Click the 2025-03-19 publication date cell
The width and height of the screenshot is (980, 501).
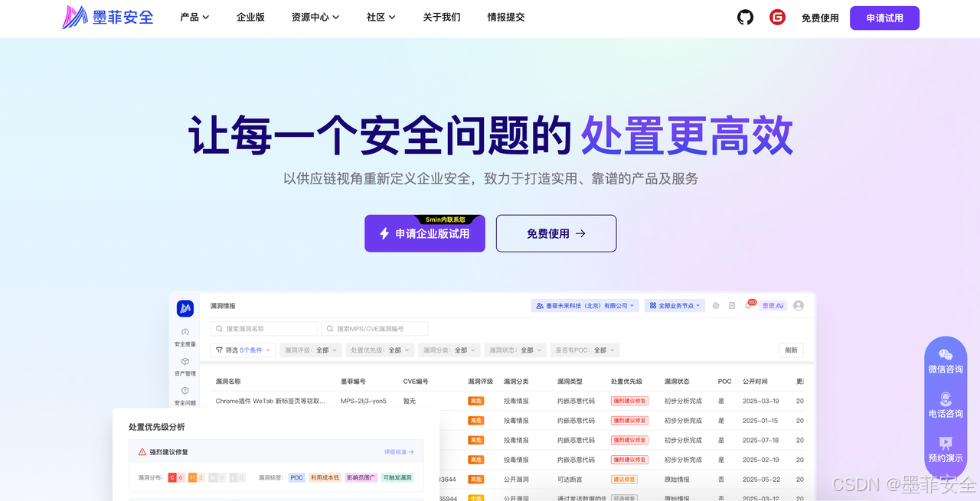coord(760,401)
